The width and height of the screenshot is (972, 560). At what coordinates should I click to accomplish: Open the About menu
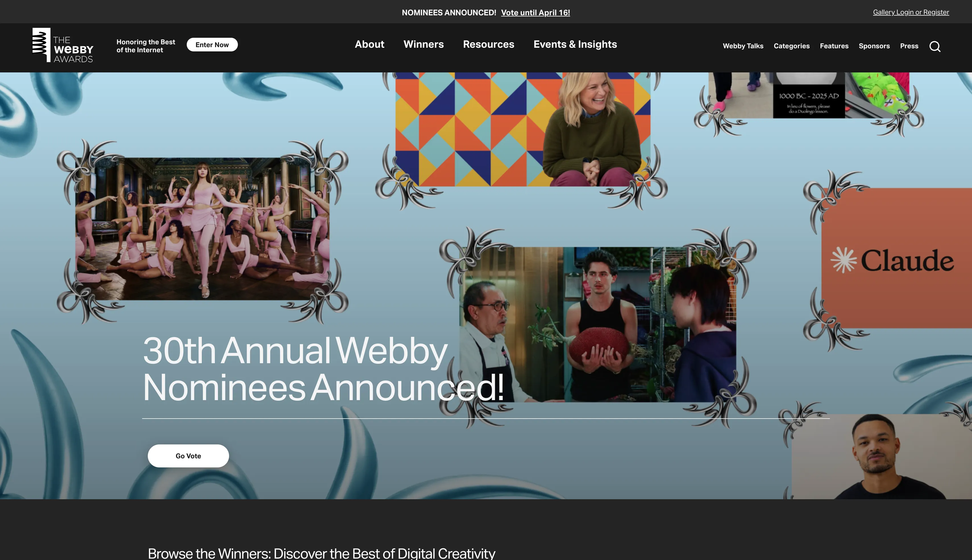click(369, 44)
